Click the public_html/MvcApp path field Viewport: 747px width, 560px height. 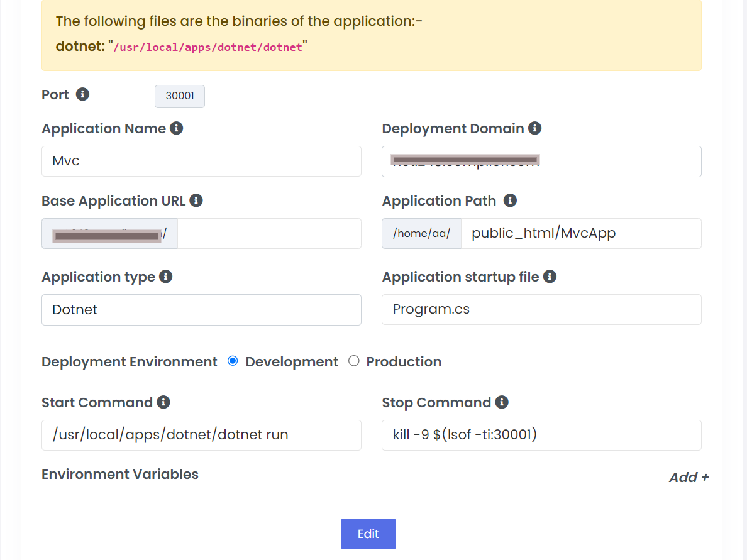click(x=580, y=234)
